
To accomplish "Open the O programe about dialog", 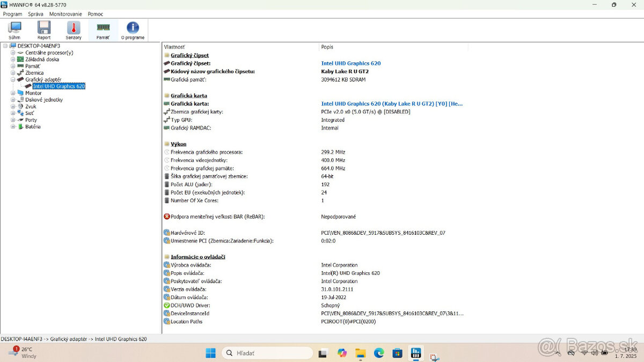I will [133, 30].
